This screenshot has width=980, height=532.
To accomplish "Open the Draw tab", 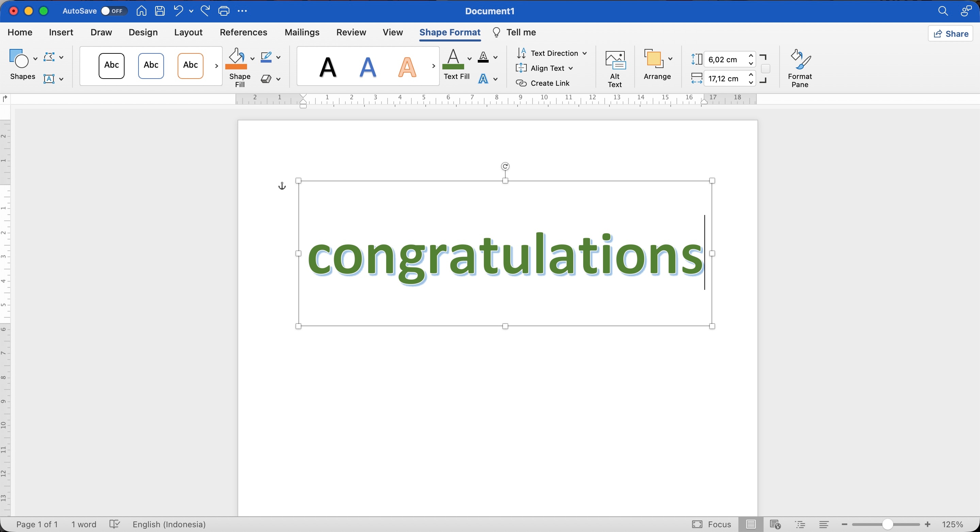I will point(101,32).
